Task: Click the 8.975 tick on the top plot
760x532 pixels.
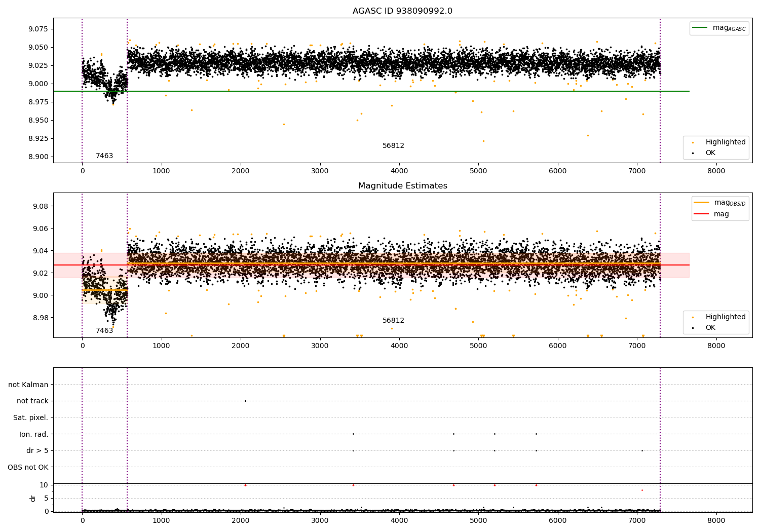Action: coord(38,102)
